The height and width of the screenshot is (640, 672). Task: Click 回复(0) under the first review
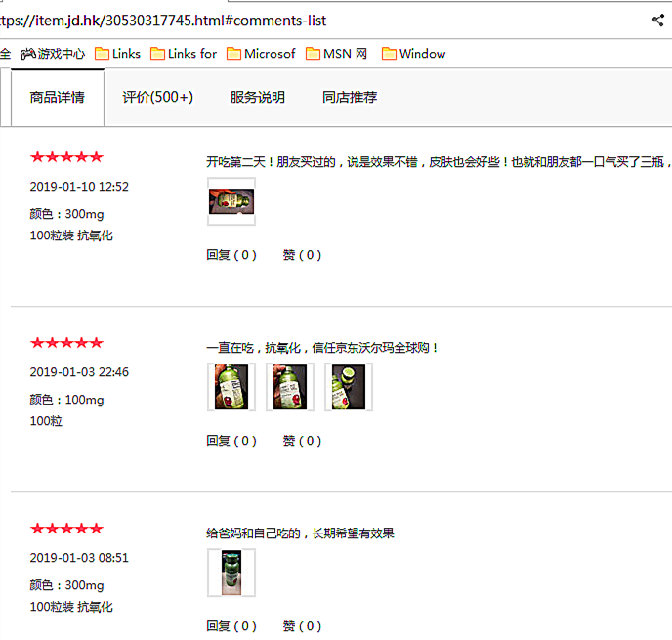(x=231, y=255)
